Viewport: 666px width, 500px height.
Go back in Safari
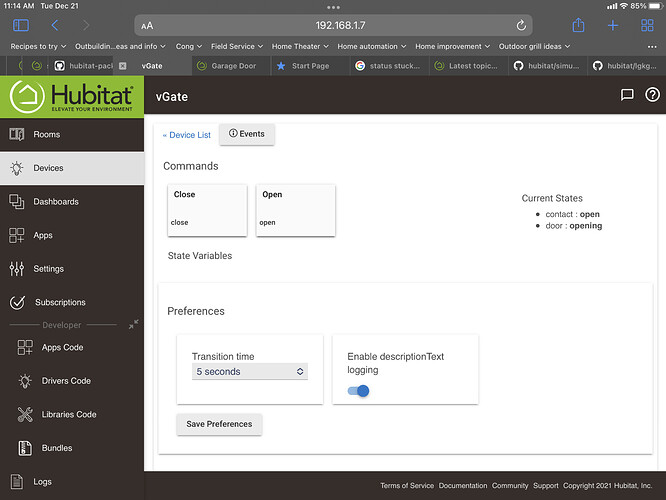[55, 25]
